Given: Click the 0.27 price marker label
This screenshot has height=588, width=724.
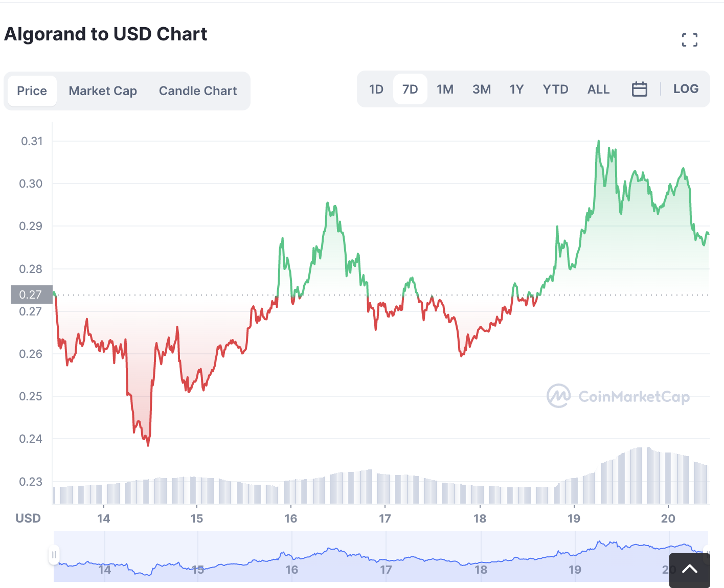Looking at the screenshot, I should point(32,295).
